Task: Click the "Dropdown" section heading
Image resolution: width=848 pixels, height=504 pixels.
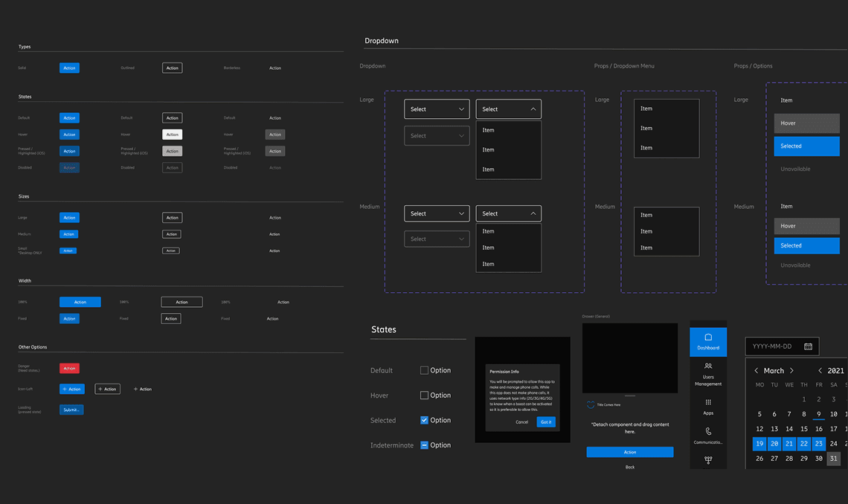Action: pyautogui.click(x=382, y=41)
